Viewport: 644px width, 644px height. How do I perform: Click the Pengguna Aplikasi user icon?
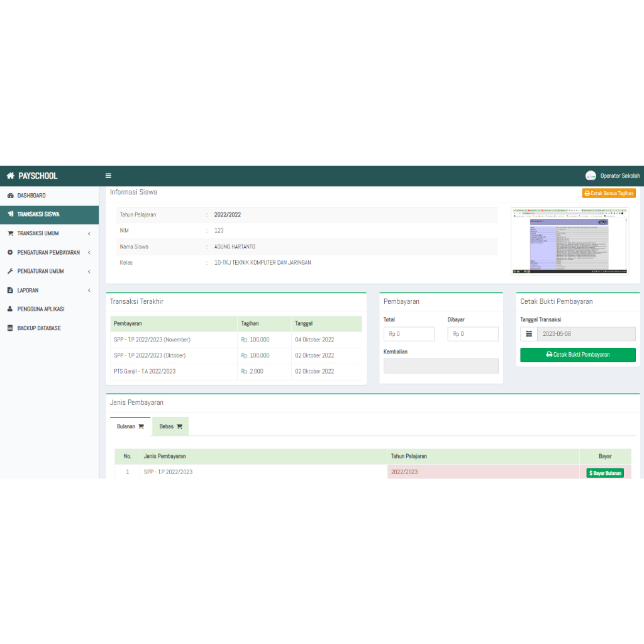[x=10, y=309]
